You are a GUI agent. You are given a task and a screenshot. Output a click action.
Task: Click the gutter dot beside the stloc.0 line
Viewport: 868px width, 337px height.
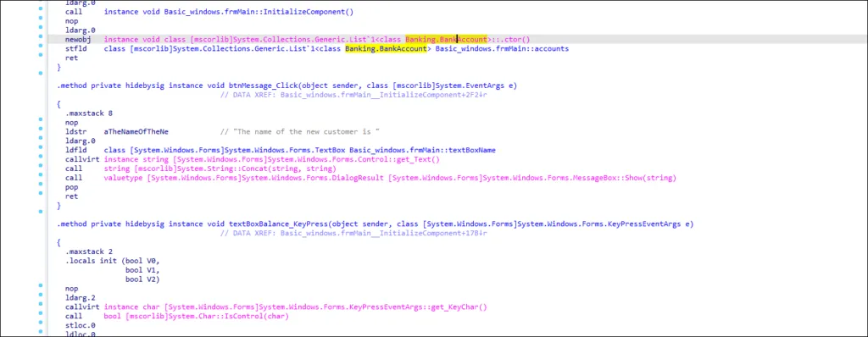coord(41,322)
